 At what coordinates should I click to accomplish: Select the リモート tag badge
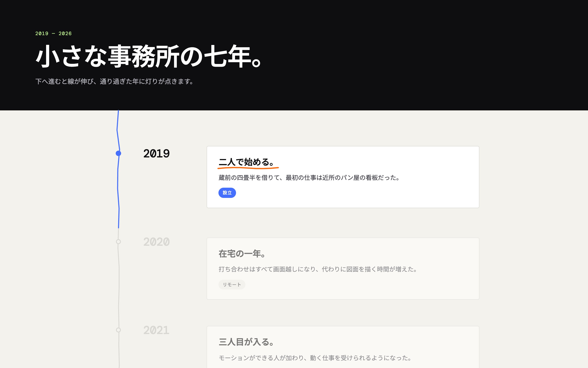(232, 285)
